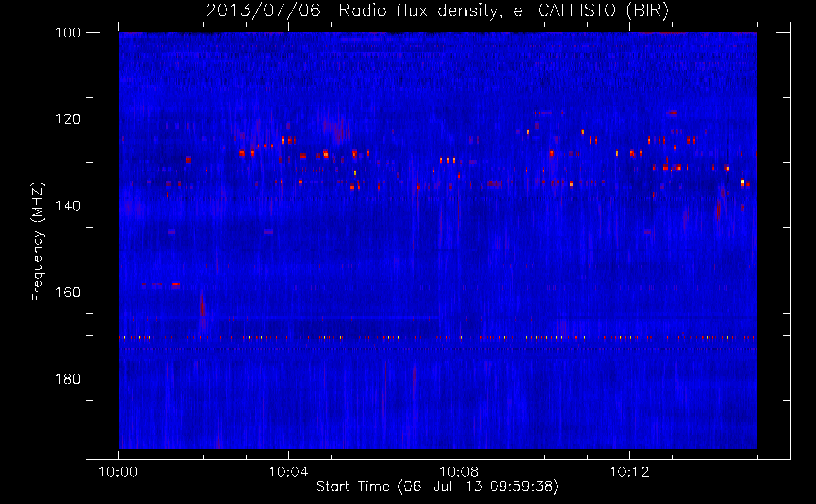Click the 10:04 time tick label
The image size is (816, 504).
(288, 472)
